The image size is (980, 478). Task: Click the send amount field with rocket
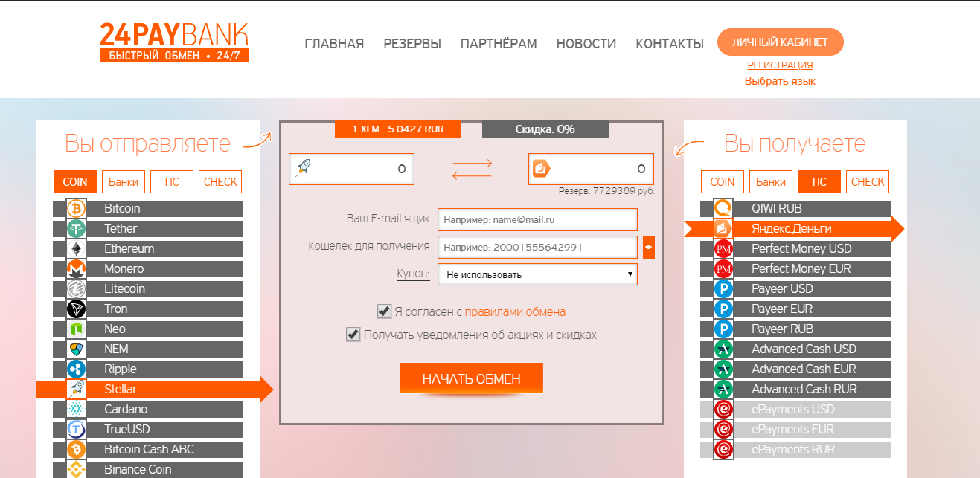click(x=351, y=169)
